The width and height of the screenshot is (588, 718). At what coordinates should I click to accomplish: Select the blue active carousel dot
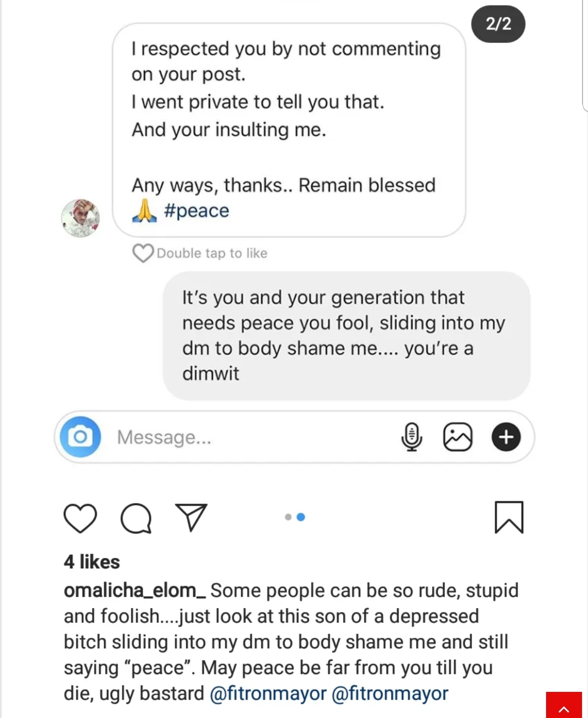click(x=301, y=517)
